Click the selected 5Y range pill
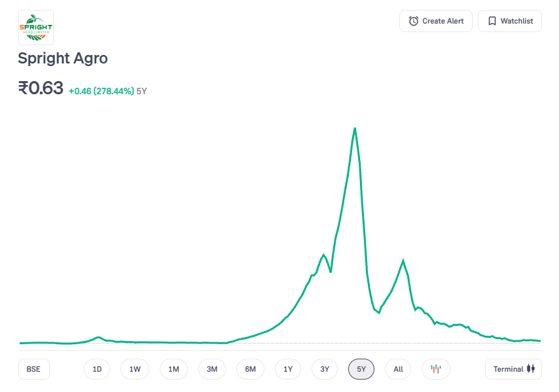Image resolution: width=559 pixels, height=392 pixels. [x=361, y=369]
